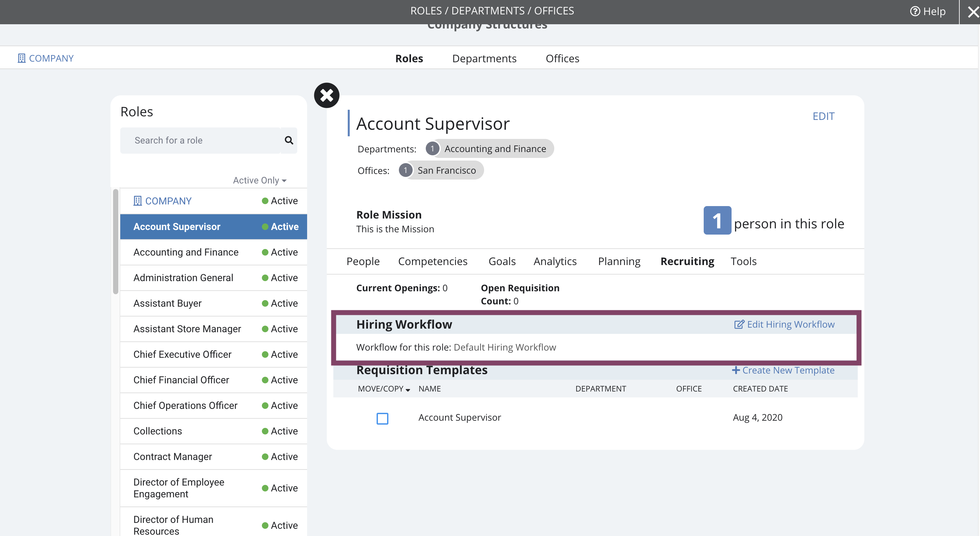Screen dimensions: 980x536
Task: Open the Tools tab
Action: point(743,261)
